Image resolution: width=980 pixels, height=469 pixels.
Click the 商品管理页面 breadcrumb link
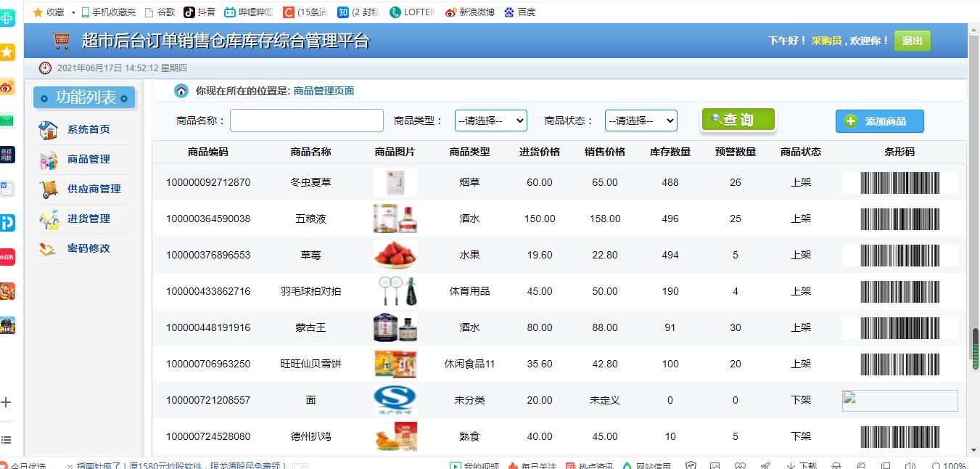click(x=324, y=91)
